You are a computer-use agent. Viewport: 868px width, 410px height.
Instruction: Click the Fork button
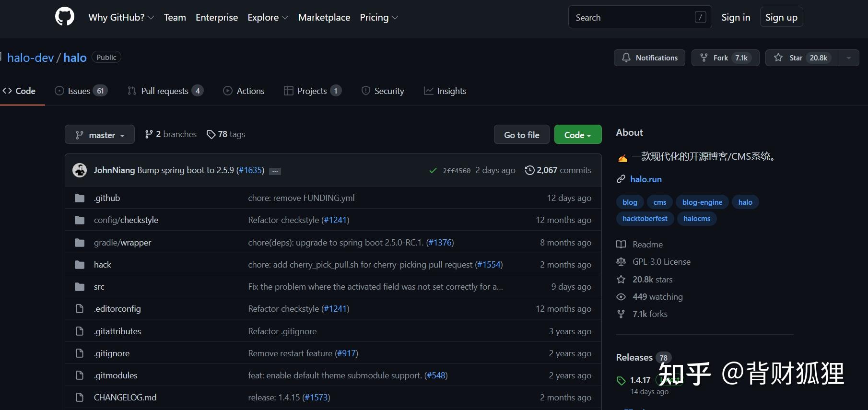(x=725, y=58)
